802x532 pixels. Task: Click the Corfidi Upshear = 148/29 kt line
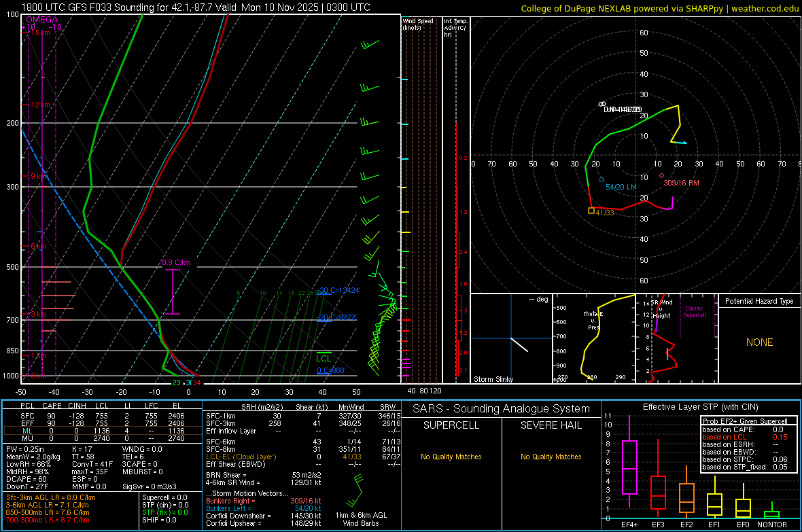264,523
